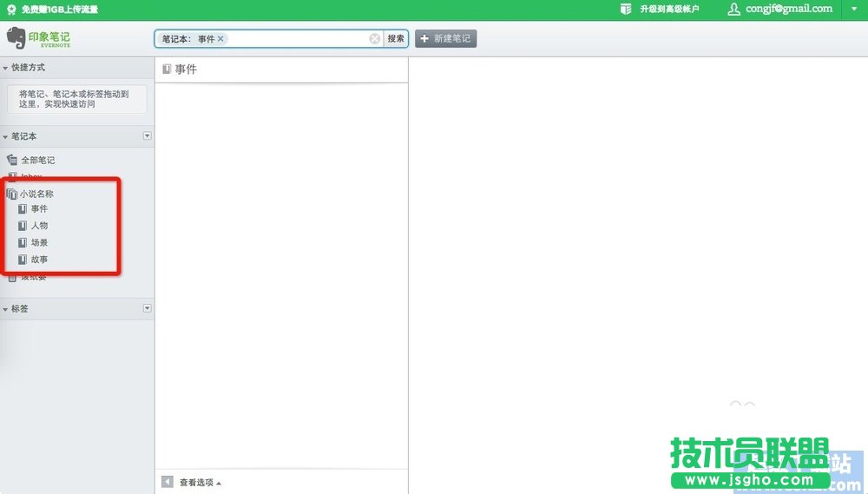The height and width of the screenshot is (494, 868).
Task: Open the 查看选项 view options menu
Action: tap(200, 483)
